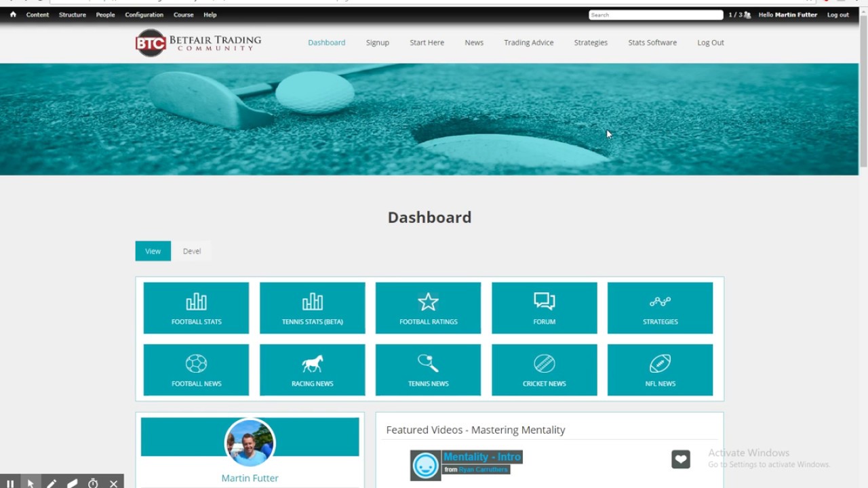Open the News navigation item

(474, 42)
